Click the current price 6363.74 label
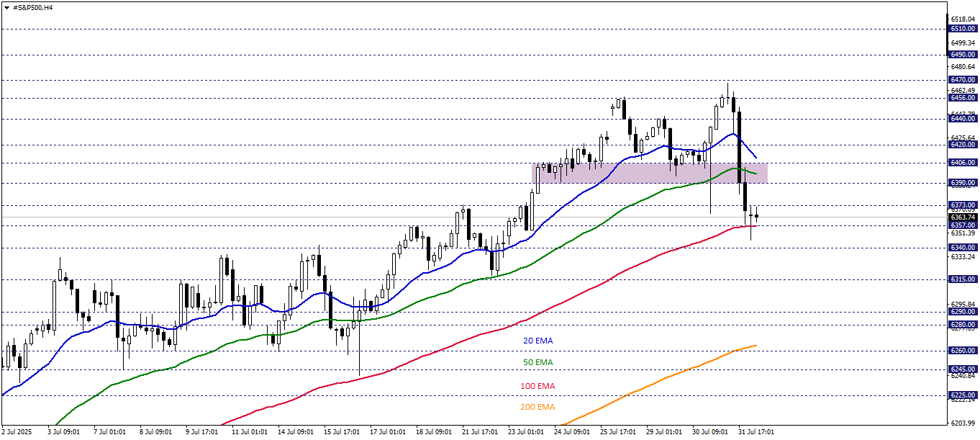The height and width of the screenshot is (440, 980). coord(963,217)
